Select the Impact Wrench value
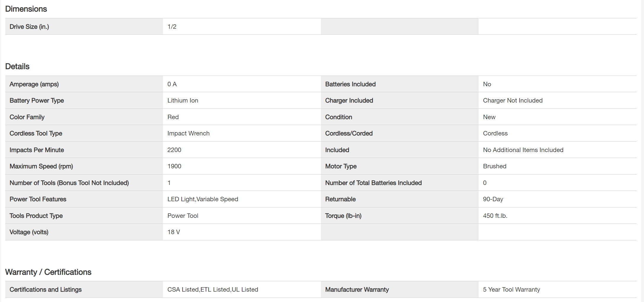644x302 pixels. coord(188,133)
